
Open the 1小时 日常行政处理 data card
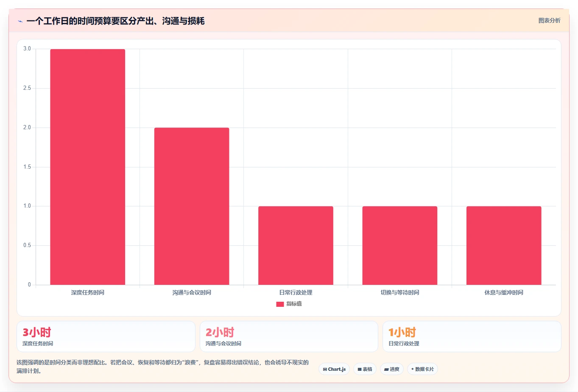(472, 336)
